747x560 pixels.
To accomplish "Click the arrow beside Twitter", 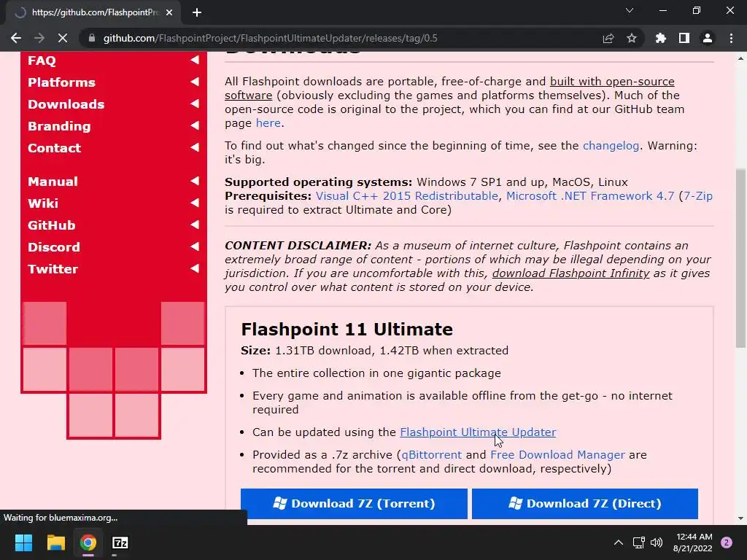I will click(x=194, y=268).
